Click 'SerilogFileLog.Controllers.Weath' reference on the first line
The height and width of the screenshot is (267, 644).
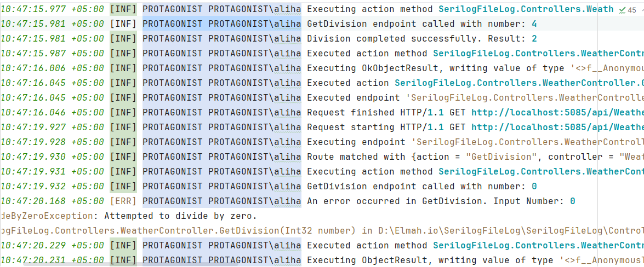pyautogui.click(x=526, y=9)
